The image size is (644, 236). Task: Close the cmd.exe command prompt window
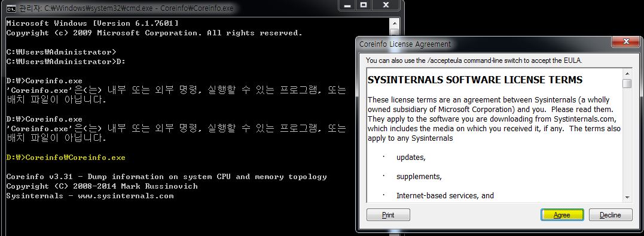click(x=386, y=5)
